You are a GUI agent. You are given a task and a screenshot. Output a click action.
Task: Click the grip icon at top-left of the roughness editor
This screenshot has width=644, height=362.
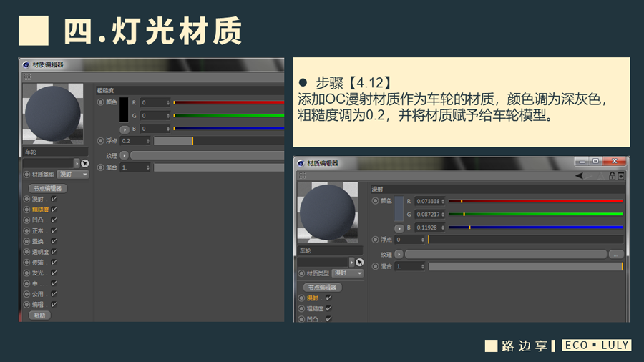tap(27, 77)
